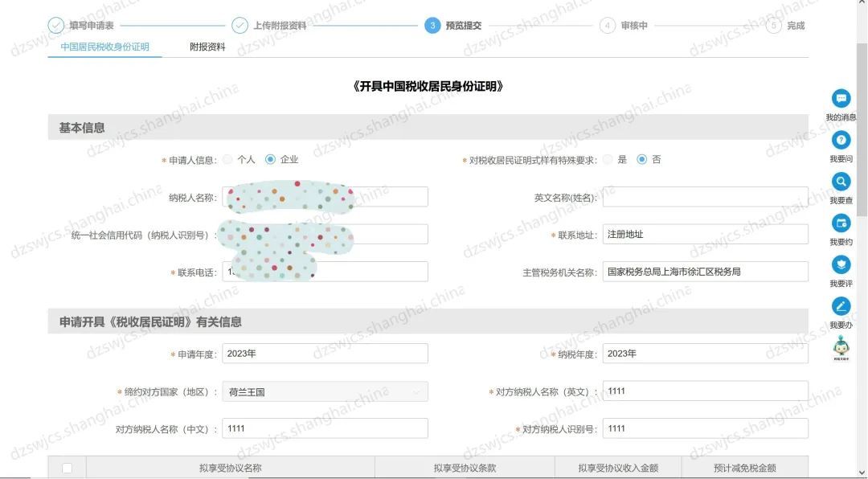Click the 填写申请表 step checkmark icon
This screenshot has height=479, width=868.
click(x=56, y=26)
